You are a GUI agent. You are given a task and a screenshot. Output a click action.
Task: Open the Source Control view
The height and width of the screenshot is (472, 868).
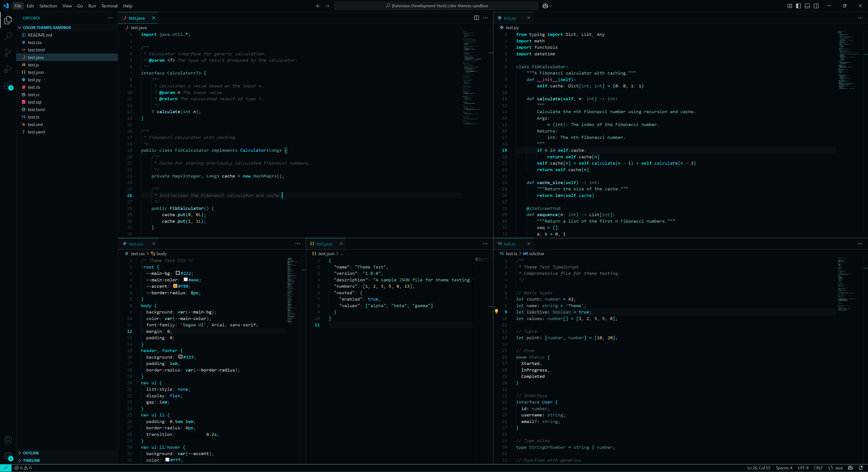coord(8,52)
